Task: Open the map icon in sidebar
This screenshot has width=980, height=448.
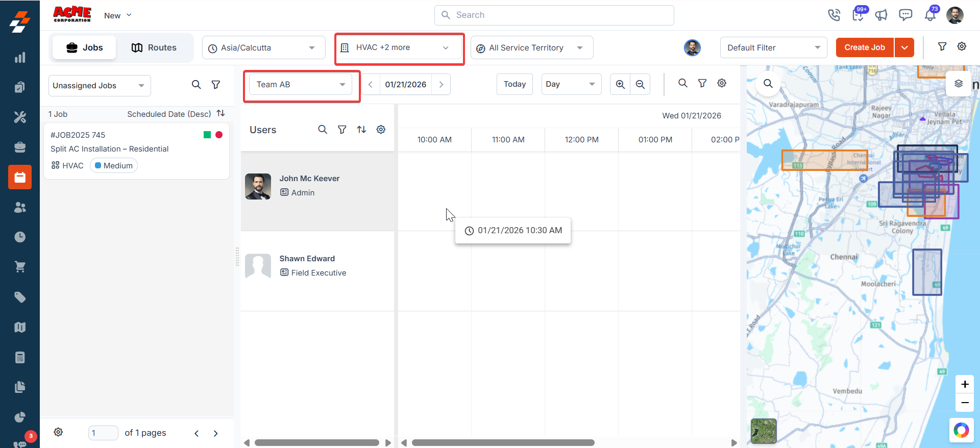Action: coord(20,327)
